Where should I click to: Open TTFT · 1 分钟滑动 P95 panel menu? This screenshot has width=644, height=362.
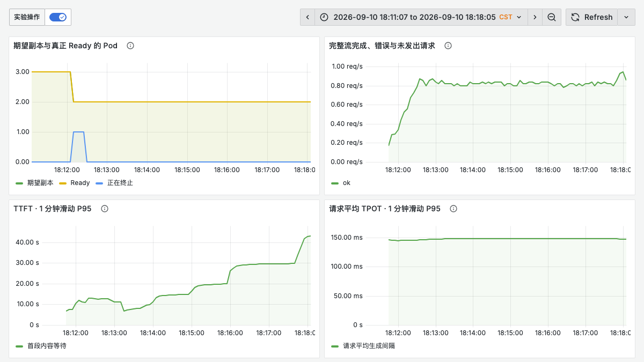53,209
